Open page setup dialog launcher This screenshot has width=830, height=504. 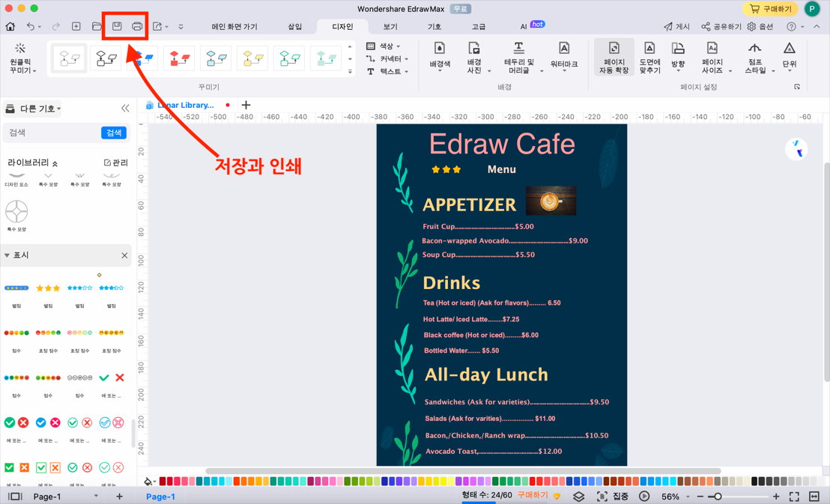tap(797, 87)
